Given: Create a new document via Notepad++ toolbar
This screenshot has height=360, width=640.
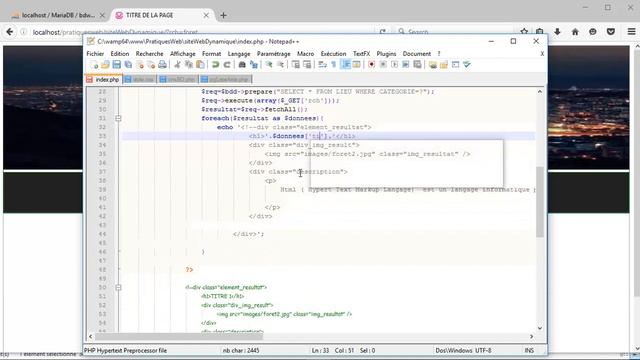Looking at the screenshot, I should [x=94, y=64].
